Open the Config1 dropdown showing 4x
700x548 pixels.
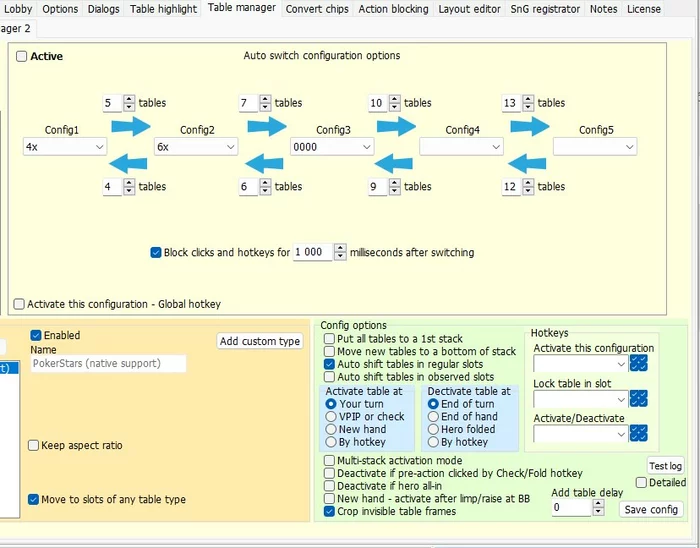(x=65, y=147)
